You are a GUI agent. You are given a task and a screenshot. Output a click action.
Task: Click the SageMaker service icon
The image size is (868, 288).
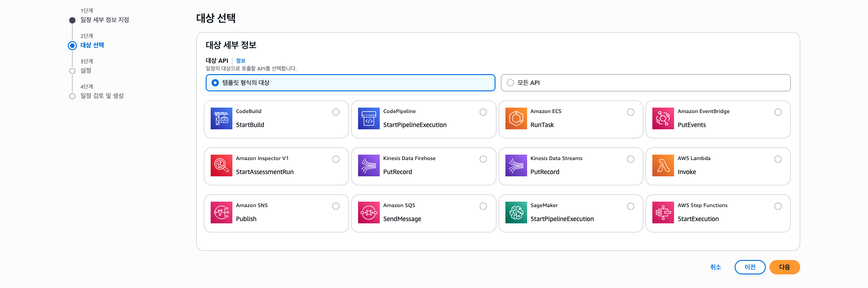click(x=516, y=212)
